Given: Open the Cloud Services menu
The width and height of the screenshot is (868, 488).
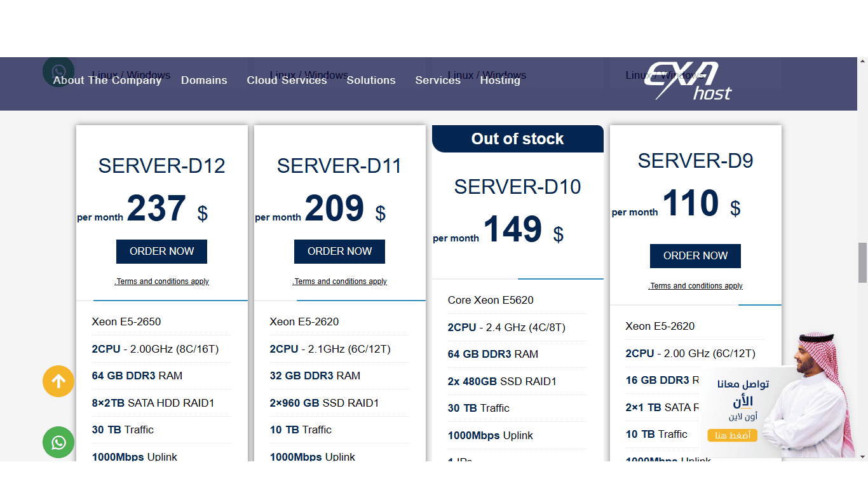Looking at the screenshot, I should point(287,80).
